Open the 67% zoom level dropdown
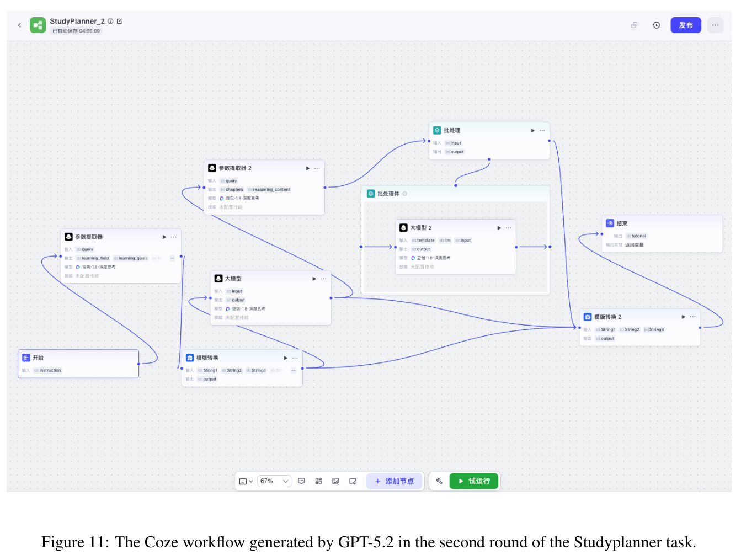This screenshot has height=560, width=741. 274,481
